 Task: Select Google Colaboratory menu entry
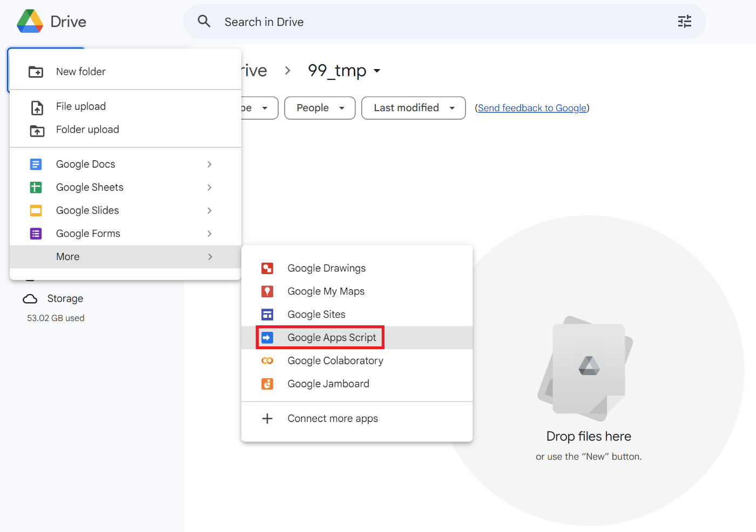357,361
